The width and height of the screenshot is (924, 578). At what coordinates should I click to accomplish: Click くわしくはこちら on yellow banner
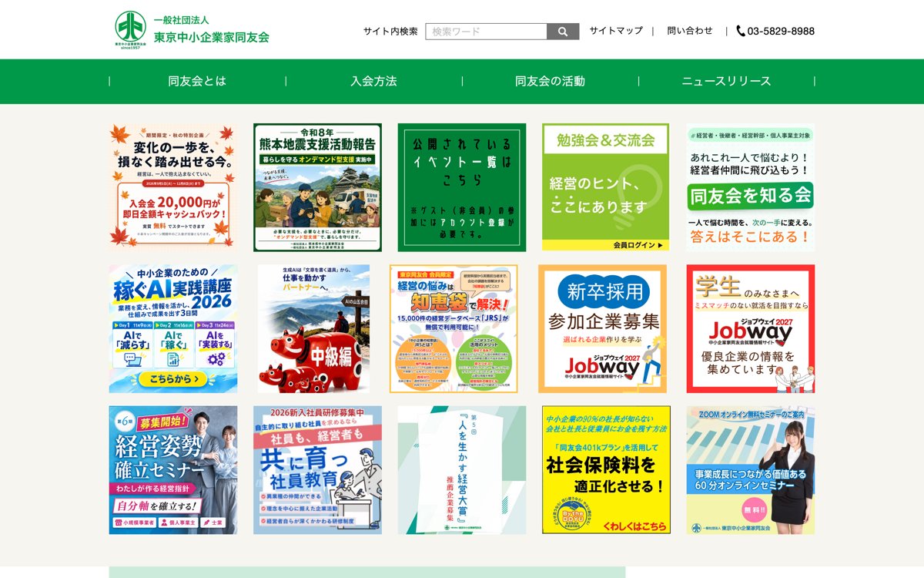click(634, 526)
